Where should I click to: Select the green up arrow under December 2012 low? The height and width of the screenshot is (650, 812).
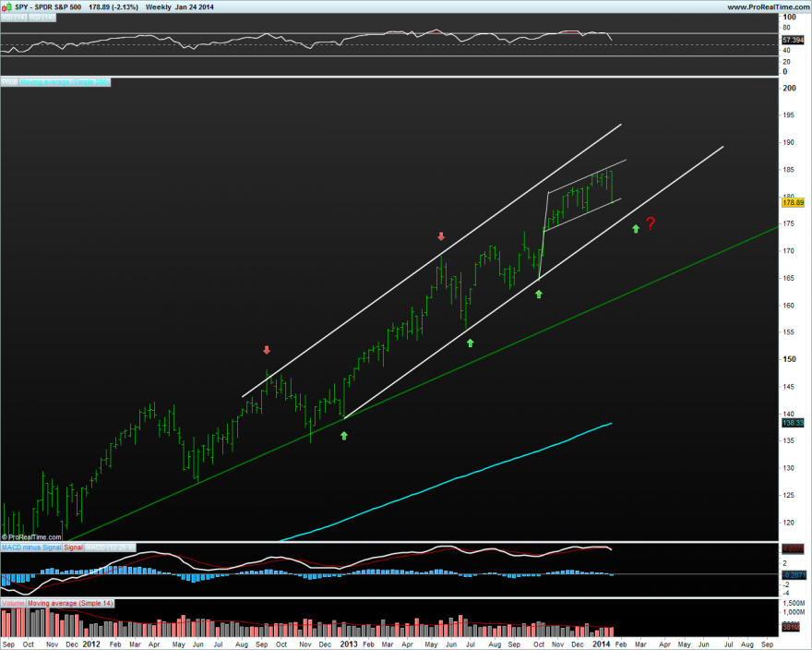(x=344, y=436)
